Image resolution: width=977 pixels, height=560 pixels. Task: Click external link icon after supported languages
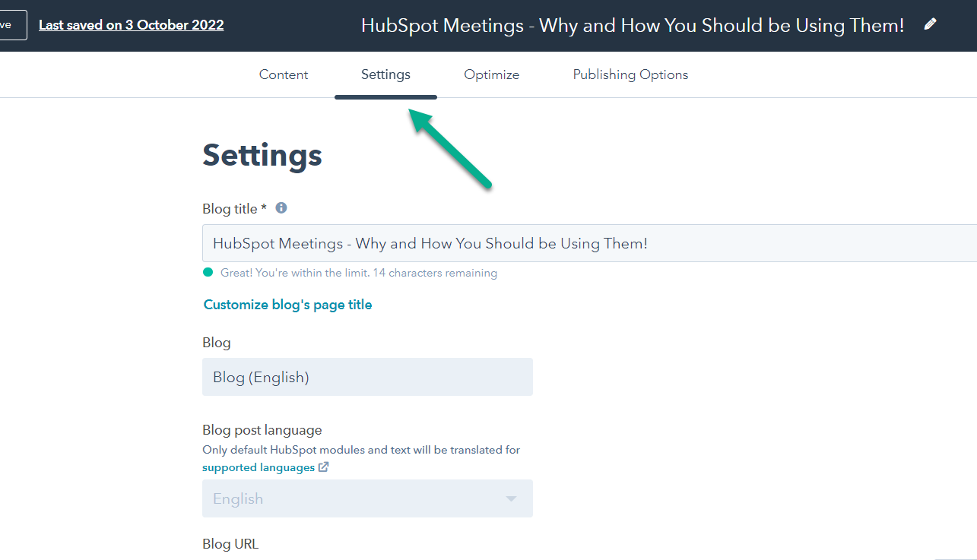pos(324,467)
